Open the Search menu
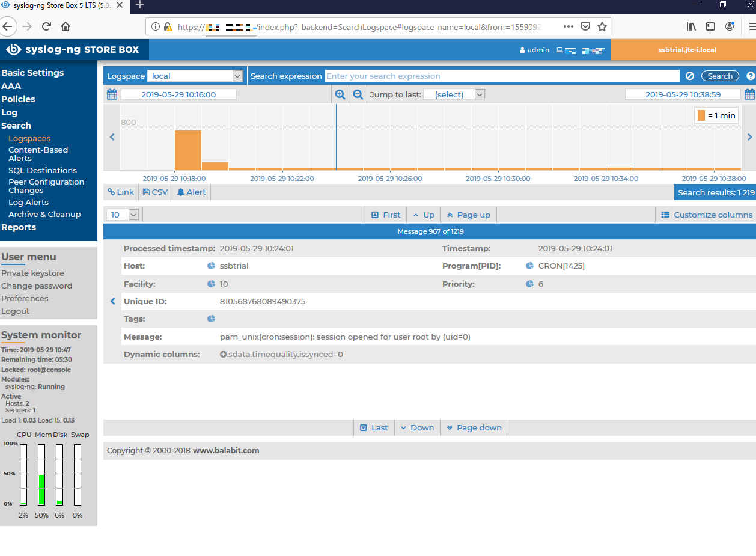The width and height of the screenshot is (756, 556). tap(16, 126)
